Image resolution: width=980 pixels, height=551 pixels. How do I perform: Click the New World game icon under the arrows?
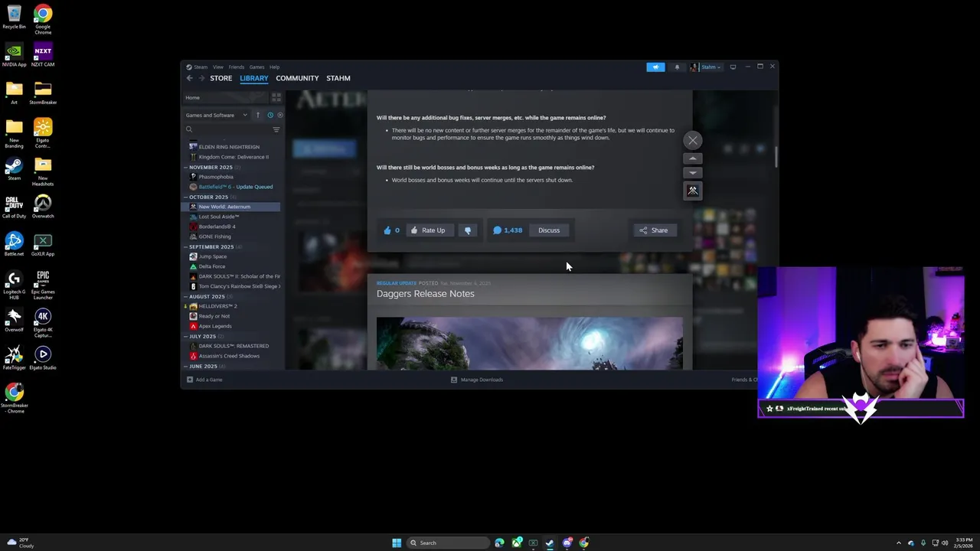coord(693,191)
